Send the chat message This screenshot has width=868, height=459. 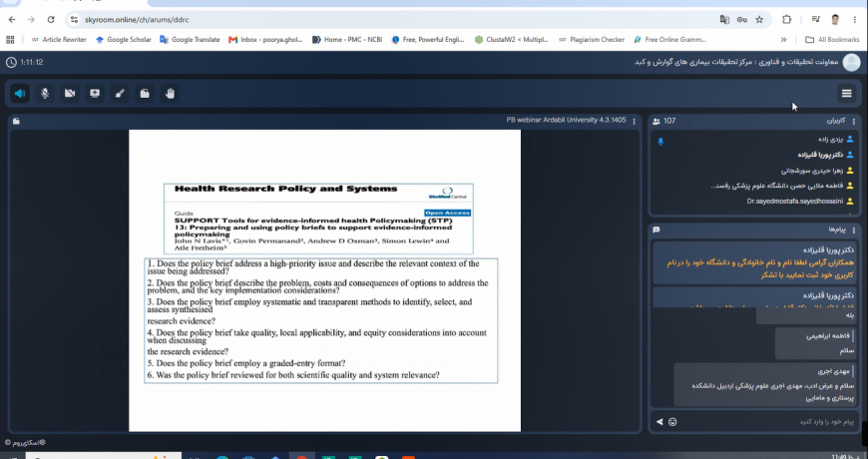pos(659,422)
